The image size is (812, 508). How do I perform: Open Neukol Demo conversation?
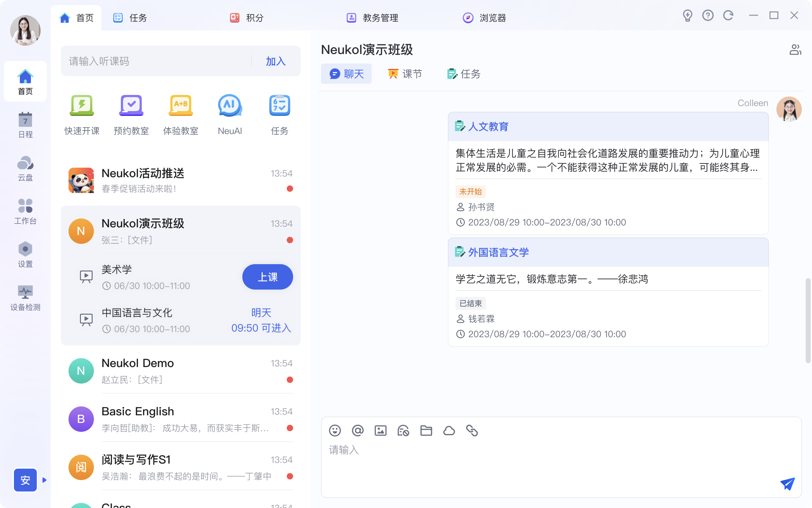point(180,371)
